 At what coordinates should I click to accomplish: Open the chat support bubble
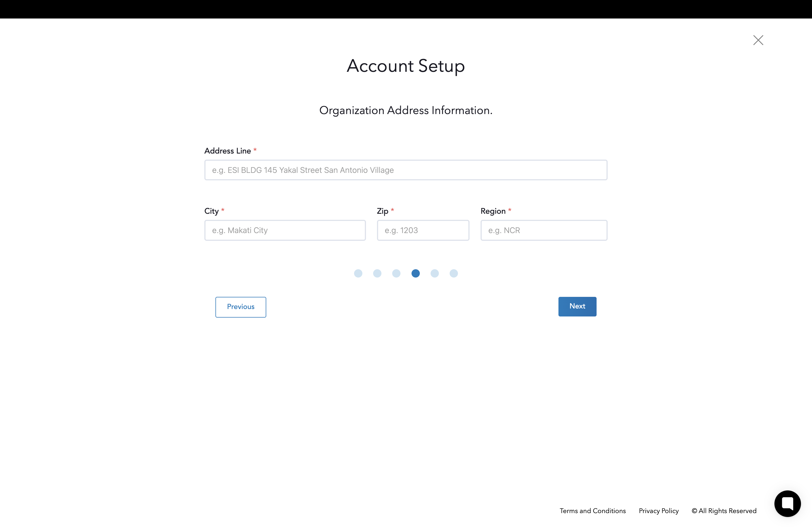pyautogui.click(x=787, y=503)
